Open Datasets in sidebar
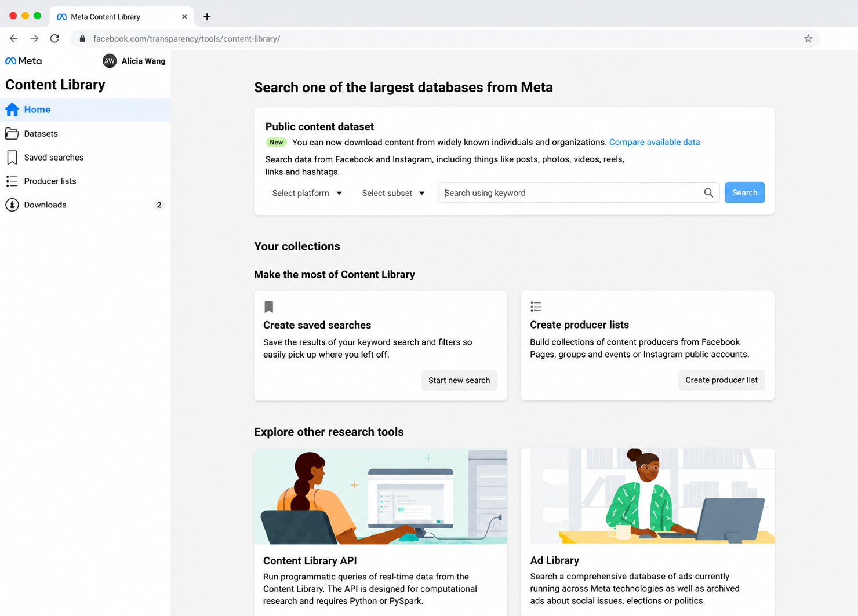 point(85,133)
